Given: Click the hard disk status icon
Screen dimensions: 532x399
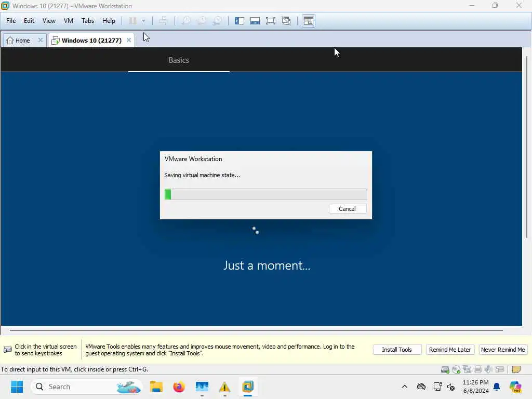Looking at the screenshot, I should point(445,369).
